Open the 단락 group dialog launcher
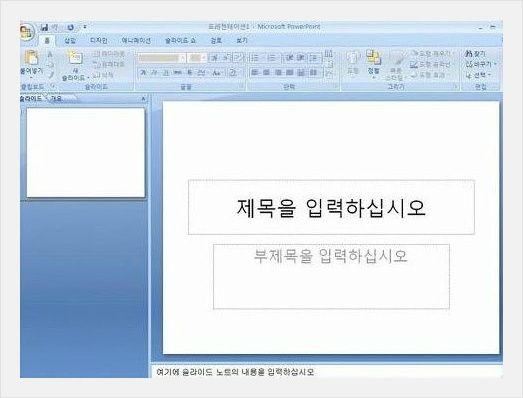The image size is (523, 398). tap(335, 87)
